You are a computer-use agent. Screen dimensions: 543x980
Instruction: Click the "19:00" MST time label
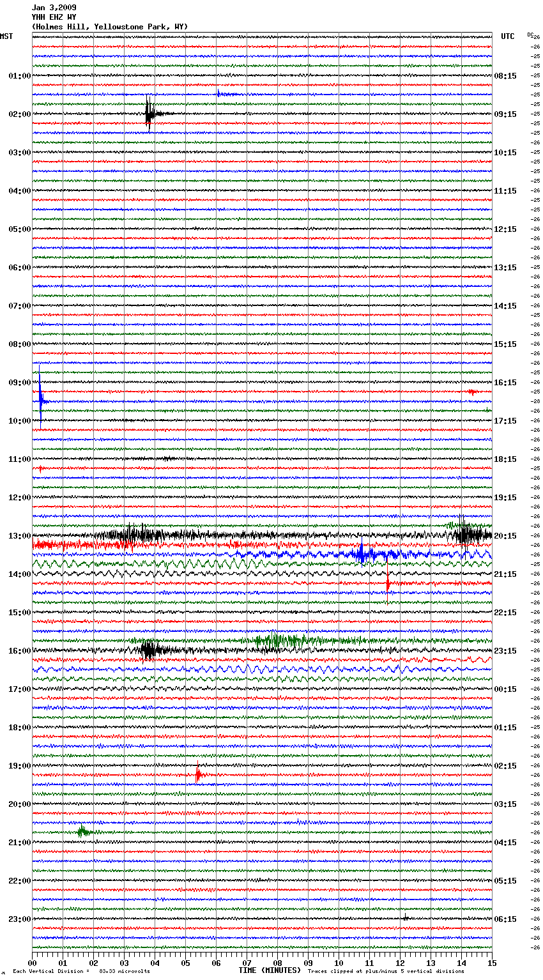click(x=19, y=766)
